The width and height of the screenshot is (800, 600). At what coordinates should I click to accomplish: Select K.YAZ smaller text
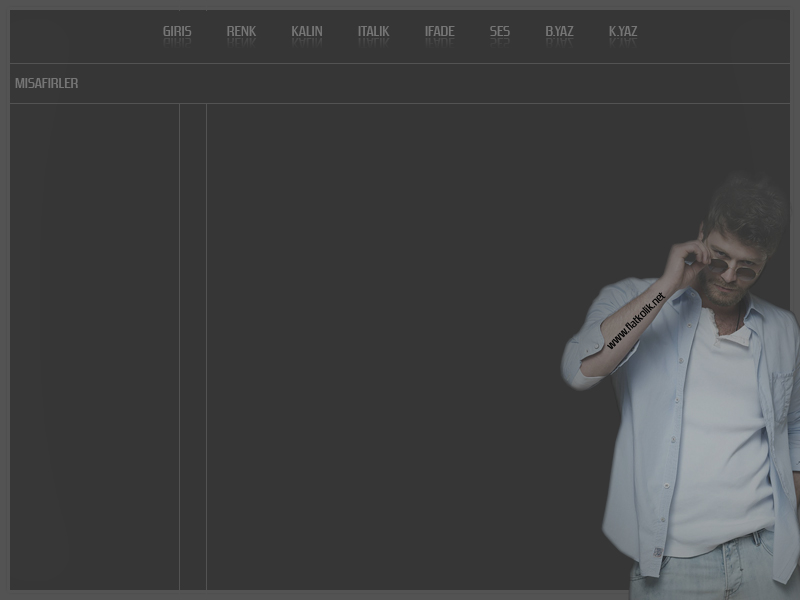[x=622, y=31]
